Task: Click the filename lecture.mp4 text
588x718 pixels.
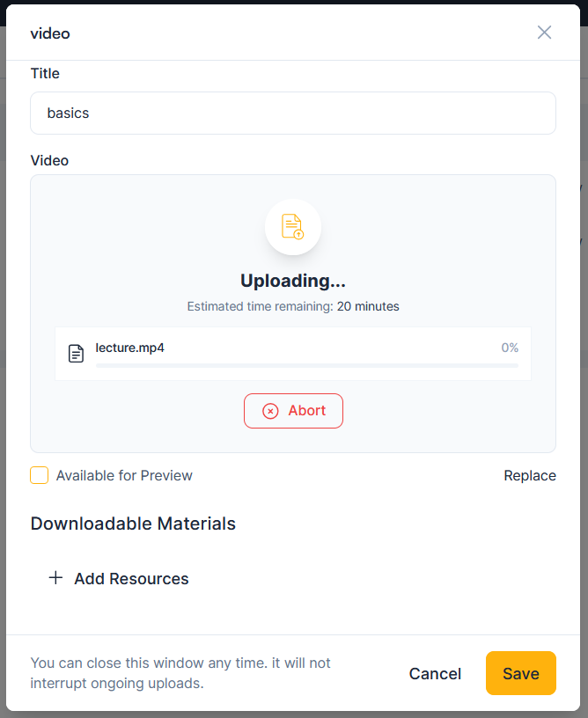Action: click(130, 348)
